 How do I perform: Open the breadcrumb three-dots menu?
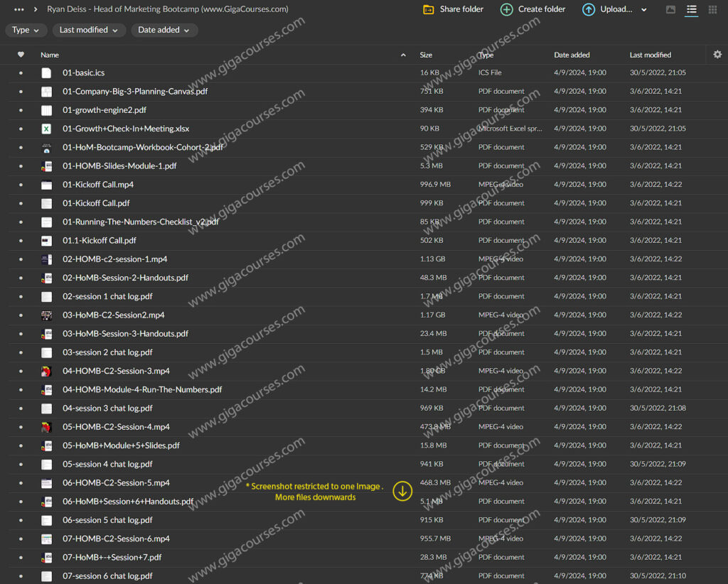19,9
